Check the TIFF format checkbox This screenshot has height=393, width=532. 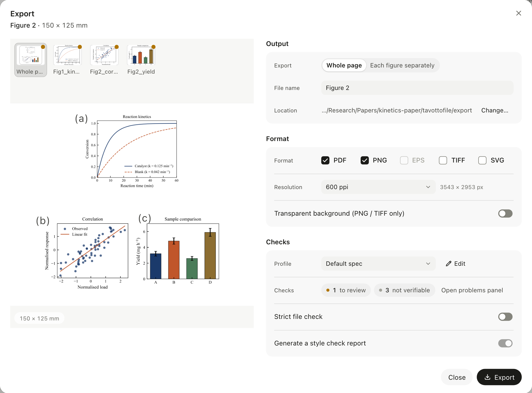coord(443,160)
